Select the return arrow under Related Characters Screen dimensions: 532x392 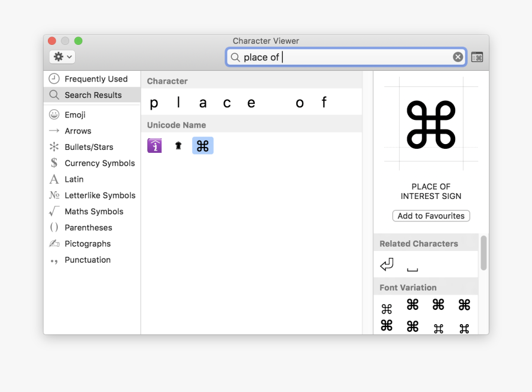387,264
